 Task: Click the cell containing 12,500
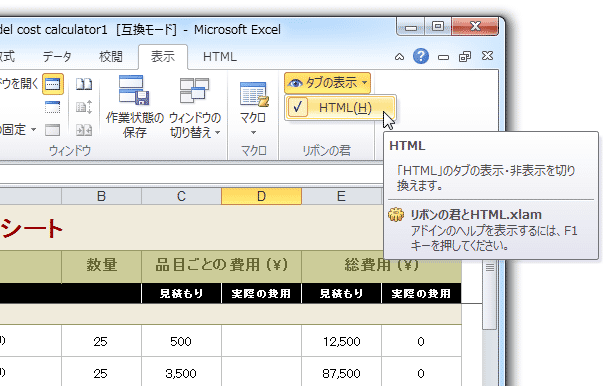(341, 341)
